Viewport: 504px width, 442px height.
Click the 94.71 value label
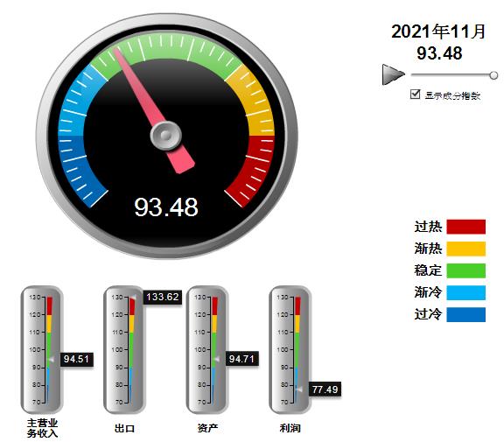[x=242, y=359]
